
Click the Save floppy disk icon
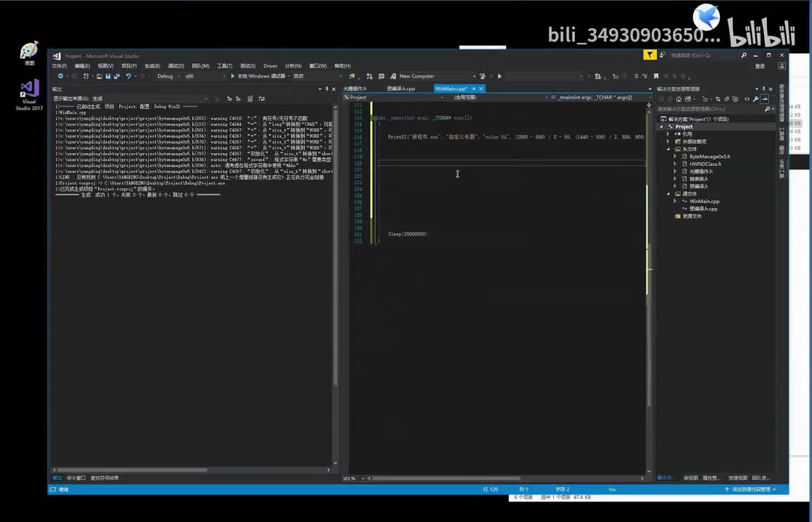[x=108, y=76]
